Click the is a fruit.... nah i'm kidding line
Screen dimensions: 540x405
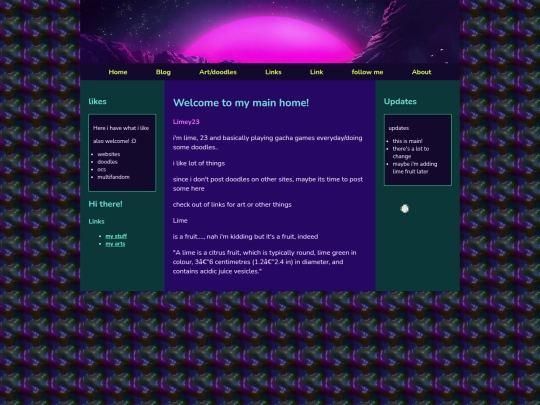tap(245, 237)
